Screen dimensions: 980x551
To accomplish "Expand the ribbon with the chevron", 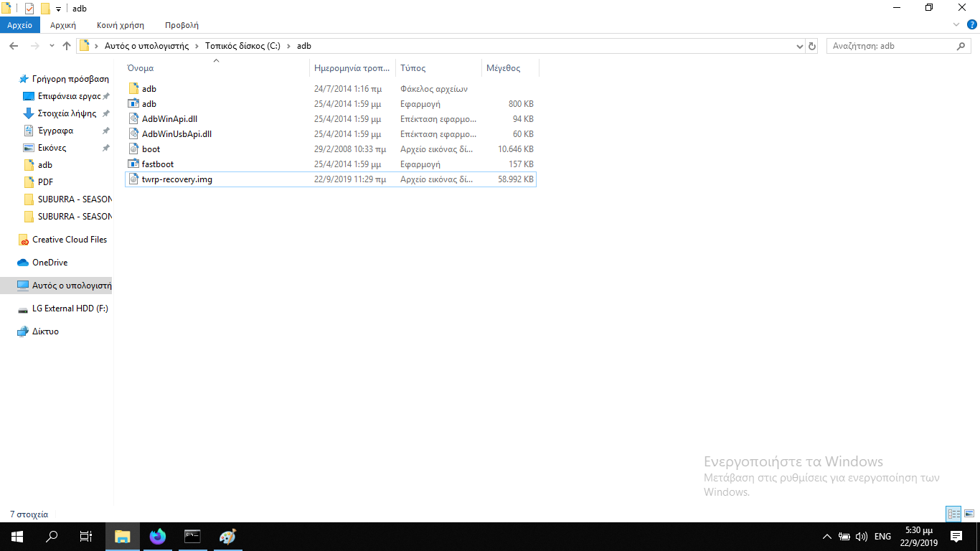I will [x=955, y=25].
